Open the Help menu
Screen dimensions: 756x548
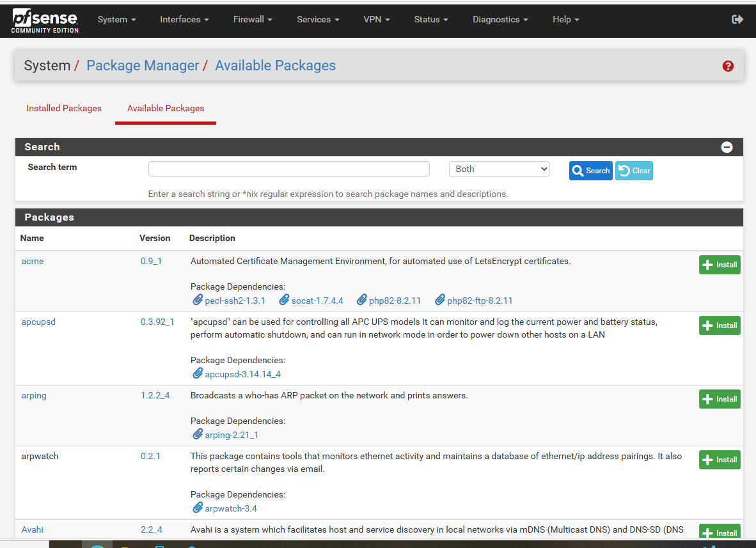coord(566,19)
